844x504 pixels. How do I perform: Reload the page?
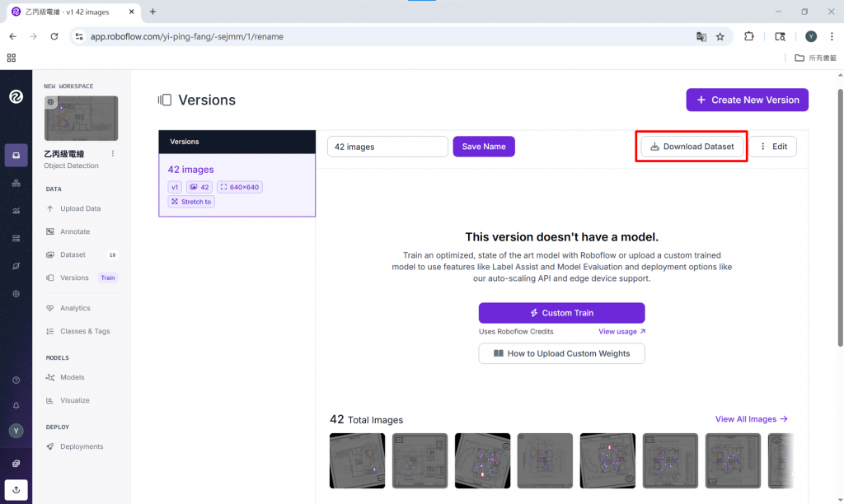pos(54,36)
